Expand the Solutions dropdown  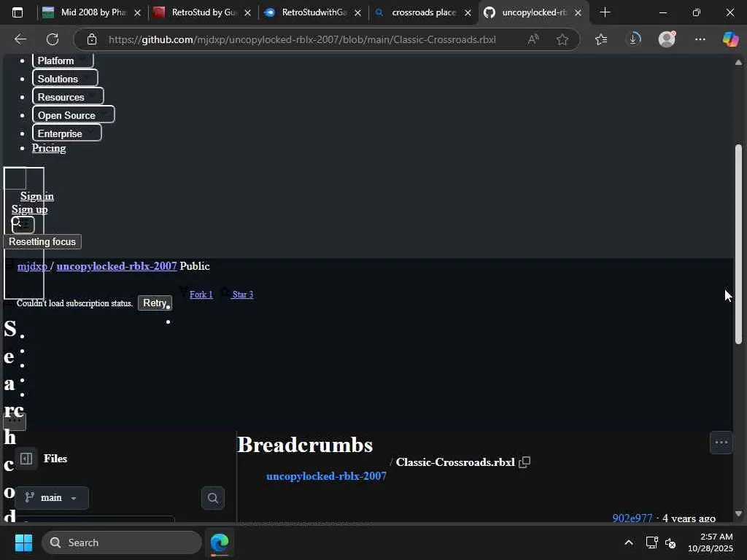pos(65,79)
